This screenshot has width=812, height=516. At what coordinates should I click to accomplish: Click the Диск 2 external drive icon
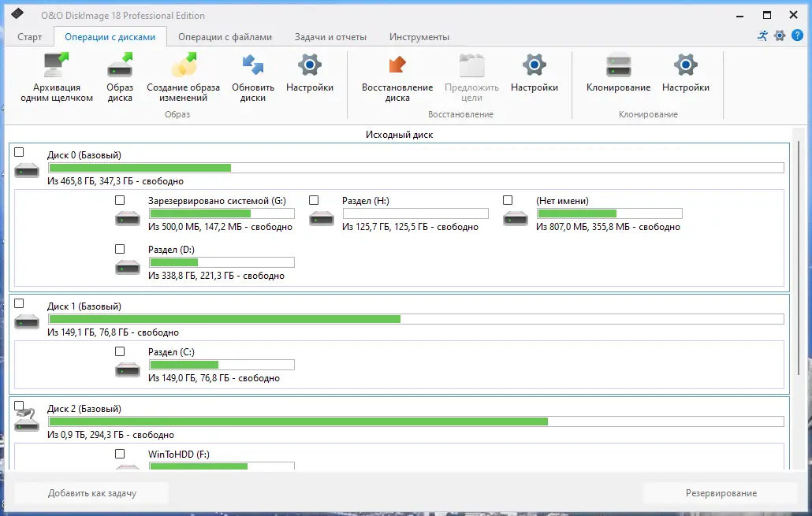click(27, 421)
